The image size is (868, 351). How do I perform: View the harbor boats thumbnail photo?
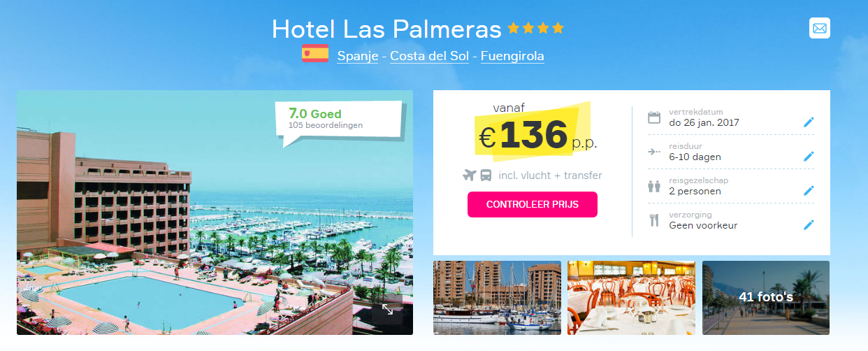[x=497, y=298]
